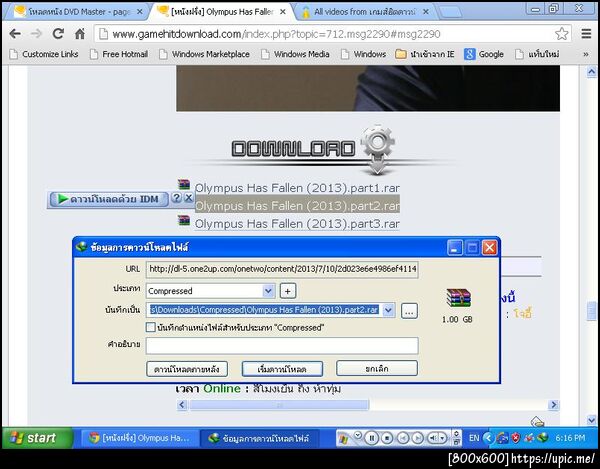Mute the taskbar media player volume
The image size is (600, 469).
(x=433, y=438)
